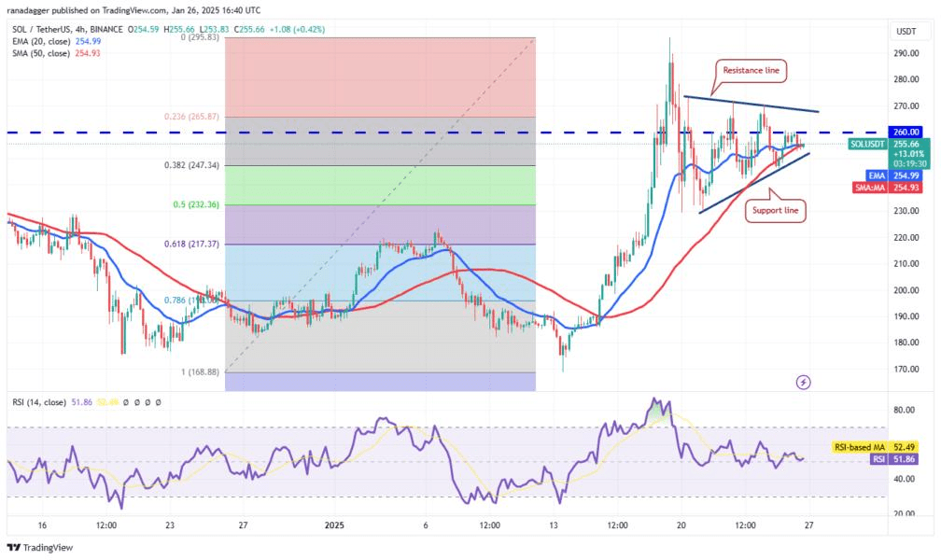Viewport: 941px width, 560px height.
Task: Click 230.00 on the price axis
Action: (x=906, y=211)
